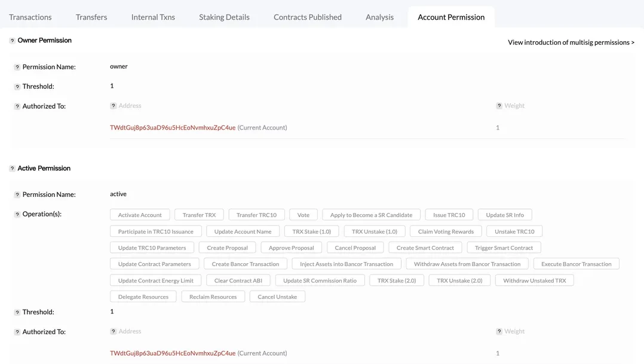Click the Withdraw Unstaked TRX tag
Image resolution: width=644 pixels, height=364 pixels.
[x=534, y=280]
